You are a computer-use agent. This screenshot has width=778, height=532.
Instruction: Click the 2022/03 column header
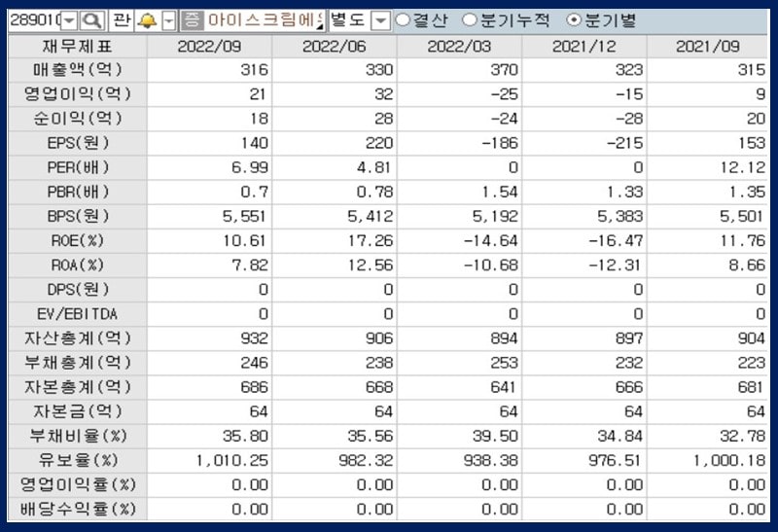(459, 46)
